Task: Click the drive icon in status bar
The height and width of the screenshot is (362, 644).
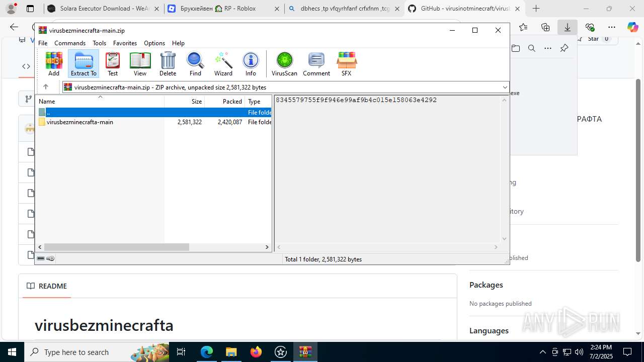Action: (41, 258)
